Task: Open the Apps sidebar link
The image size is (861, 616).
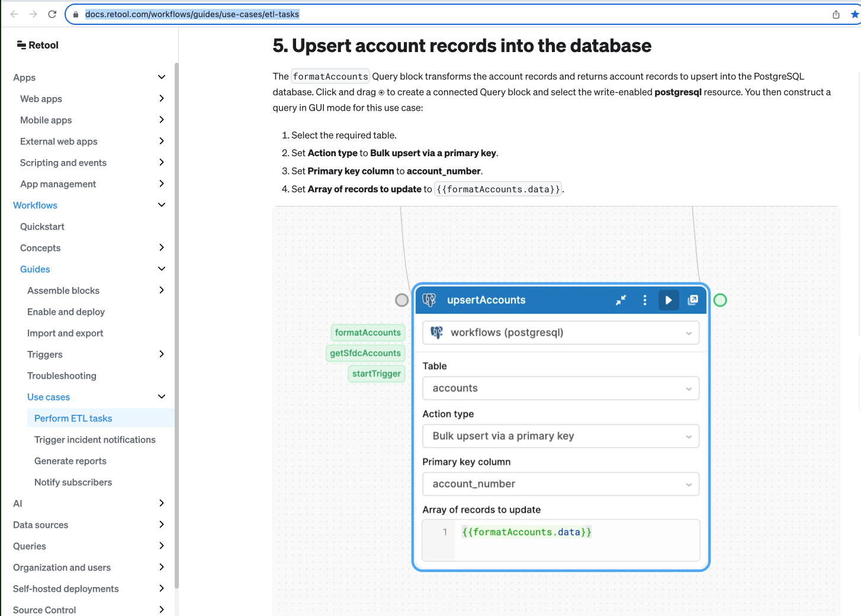Action: click(x=24, y=78)
